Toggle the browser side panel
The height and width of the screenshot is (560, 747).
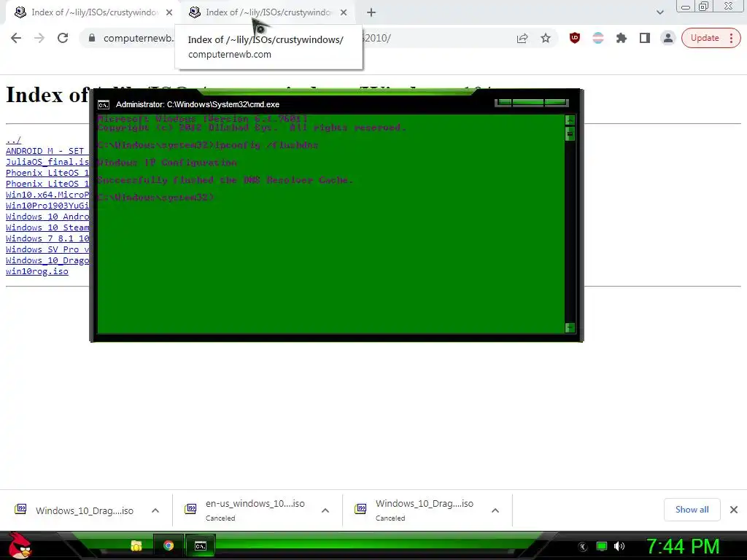(x=645, y=38)
